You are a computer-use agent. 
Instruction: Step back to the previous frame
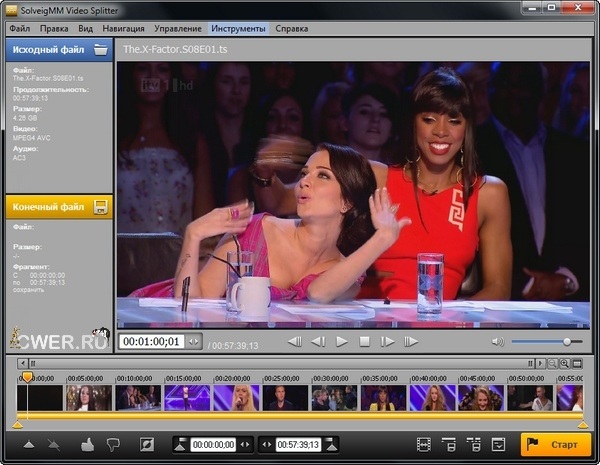318,341
